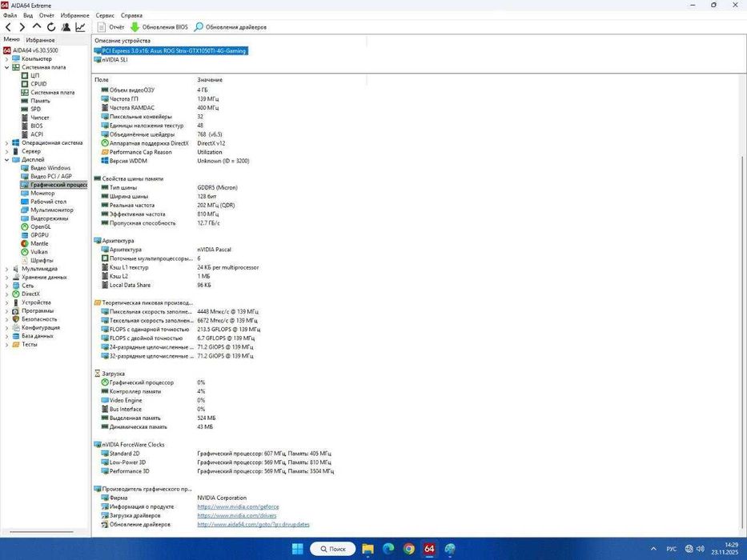Go forward with the right arrow toolbar icon
The height and width of the screenshot is (560, 747).
click(x=22, y=27)
